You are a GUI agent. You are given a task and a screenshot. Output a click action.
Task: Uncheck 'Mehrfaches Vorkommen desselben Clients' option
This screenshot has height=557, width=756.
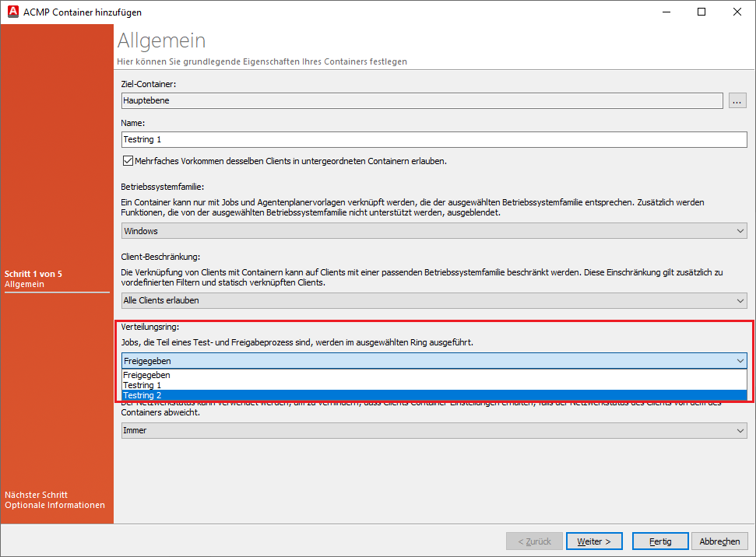pos(126,161)
